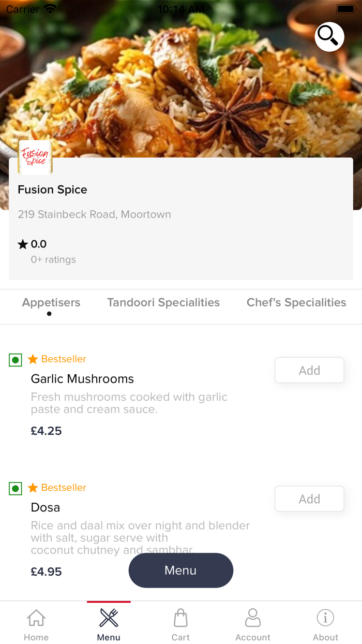
Task: Select the Chef's Specialities category tab
Action: [296, 302]
